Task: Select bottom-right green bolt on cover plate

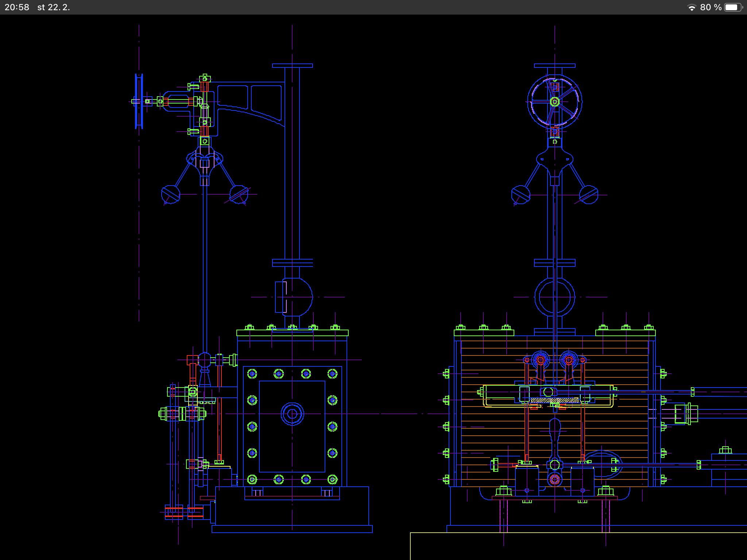Action: [x=332, y=479]
